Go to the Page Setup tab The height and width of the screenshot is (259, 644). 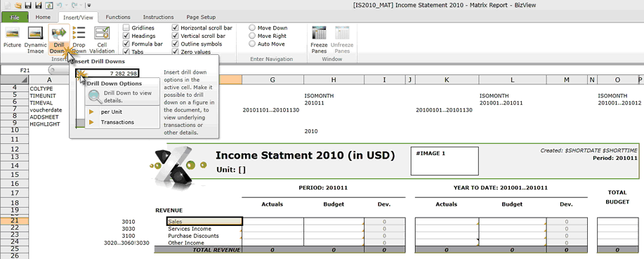pyautogui.click(x=201, y=18)
